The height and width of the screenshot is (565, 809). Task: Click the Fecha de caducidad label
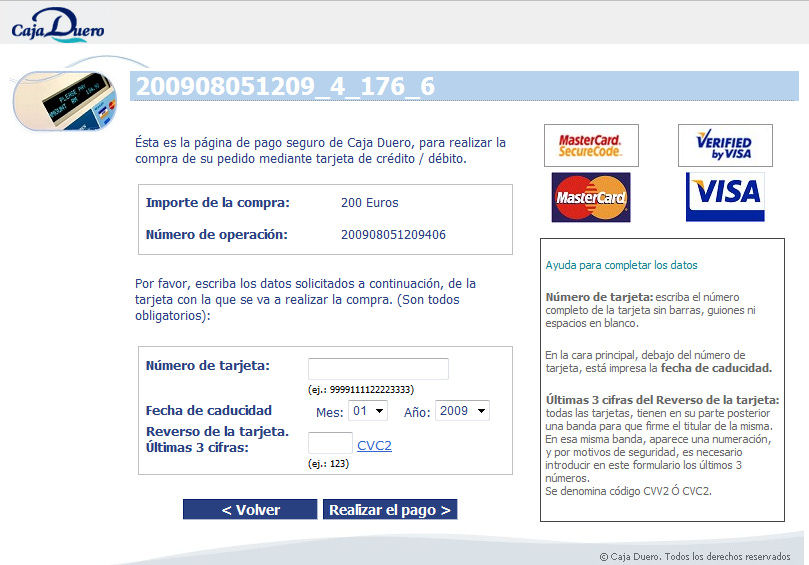[208, 411]
